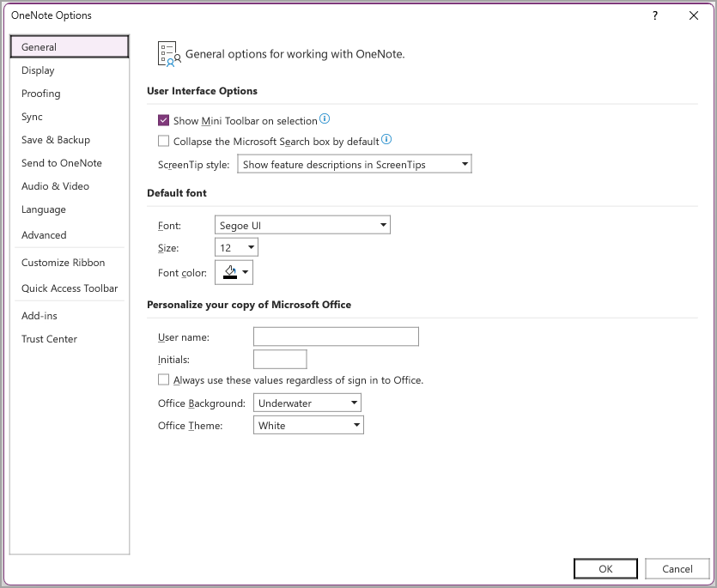The width and height of the screenshot is (717, 588).
Task: Click the OK button
Action: (605, 568)
